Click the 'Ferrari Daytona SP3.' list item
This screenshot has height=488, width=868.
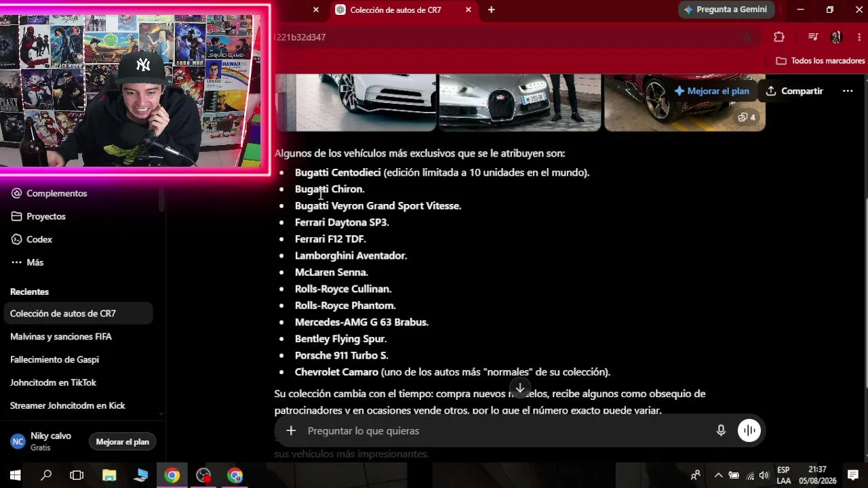pyautogui.click(x=342, y=222)
